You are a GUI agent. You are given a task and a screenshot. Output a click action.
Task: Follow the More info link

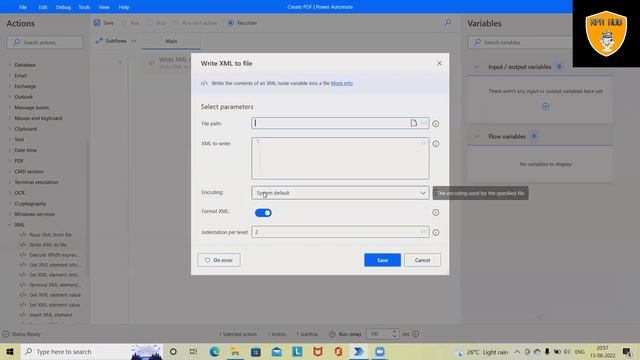coord(342,83)
